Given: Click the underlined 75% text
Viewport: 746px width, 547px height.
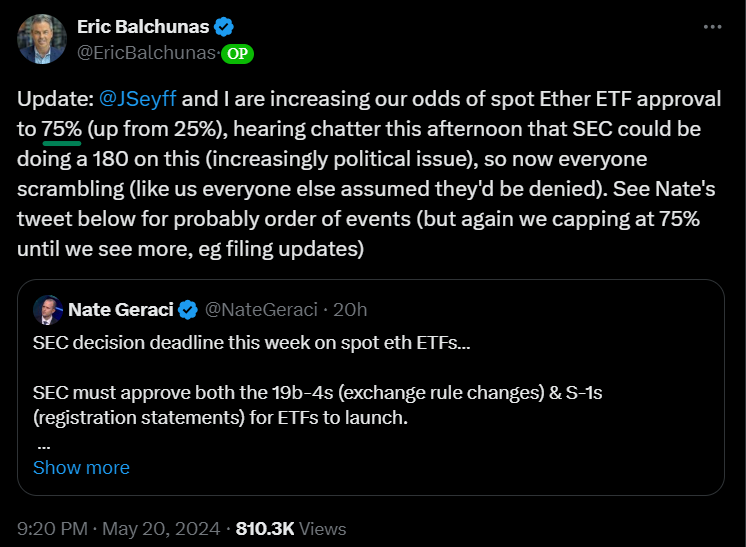Looking at the screenshot, I should pyautogui.click(x=62, y=129).
